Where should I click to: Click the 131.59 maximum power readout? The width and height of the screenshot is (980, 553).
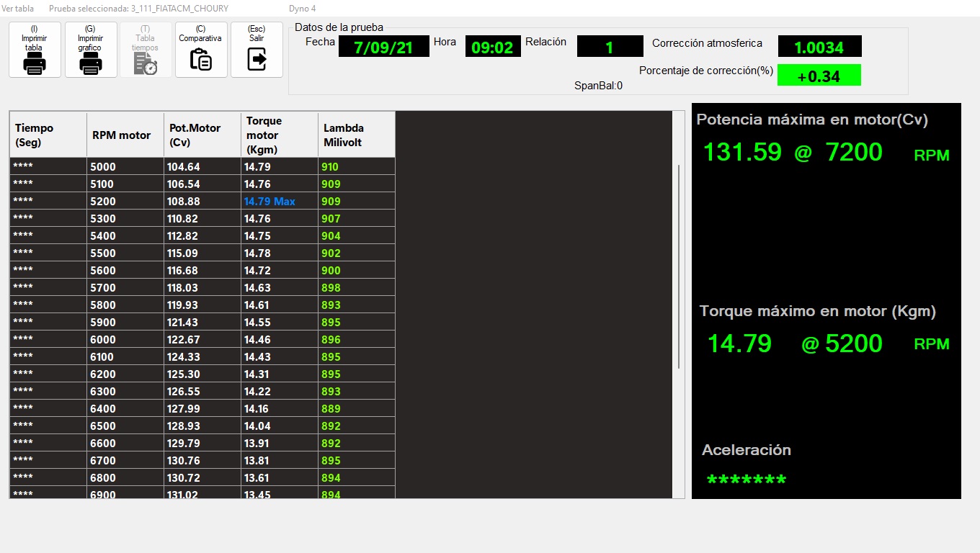pos(742,153)
